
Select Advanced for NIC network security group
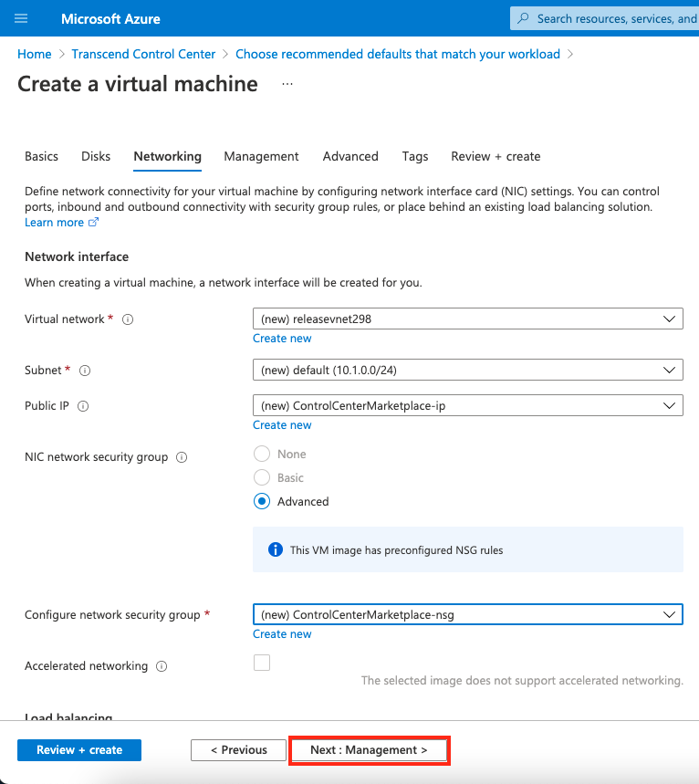click(262, 501)
